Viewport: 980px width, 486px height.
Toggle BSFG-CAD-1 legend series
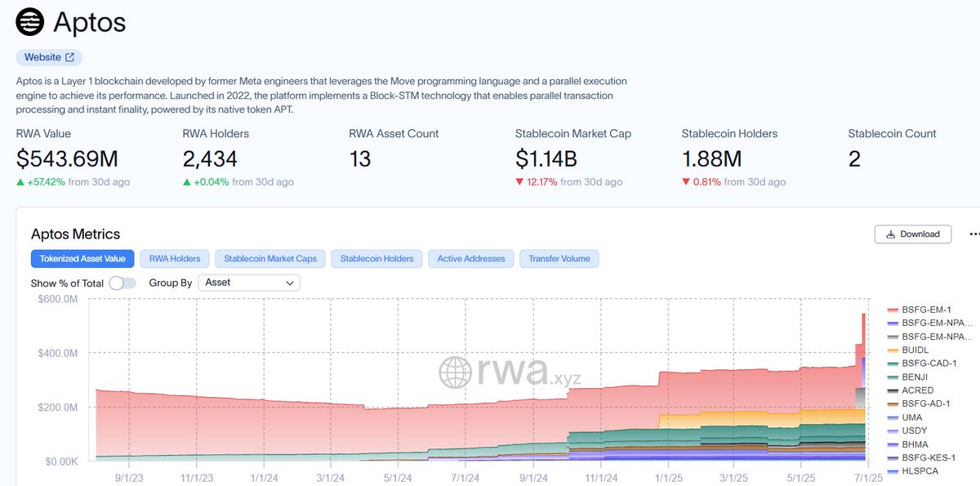point(922,363)
